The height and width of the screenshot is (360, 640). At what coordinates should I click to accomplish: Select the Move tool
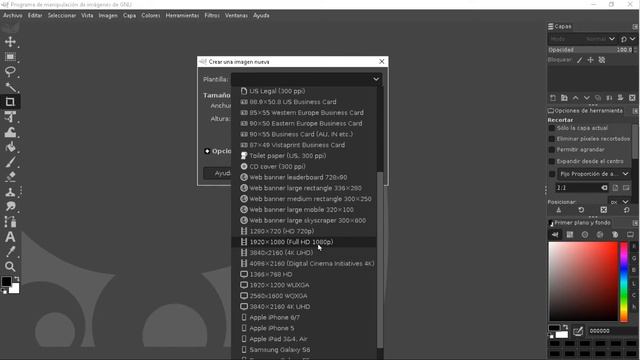10,42
